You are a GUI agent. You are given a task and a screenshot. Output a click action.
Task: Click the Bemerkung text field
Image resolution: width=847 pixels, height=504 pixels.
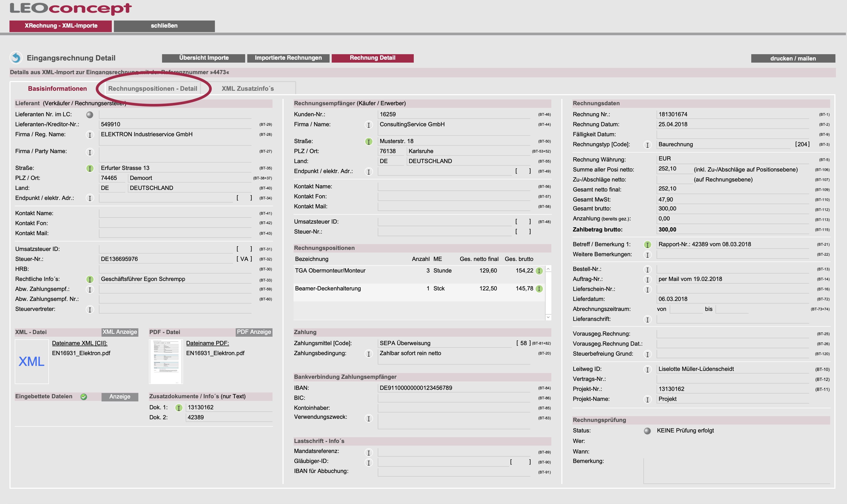tap(736, 471)
